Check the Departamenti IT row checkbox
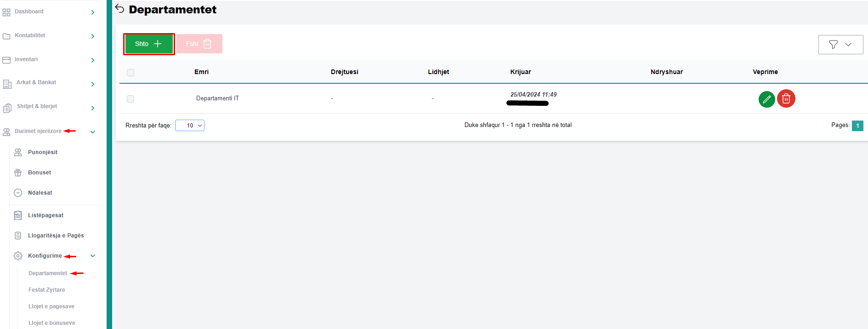 click(130, 99)
